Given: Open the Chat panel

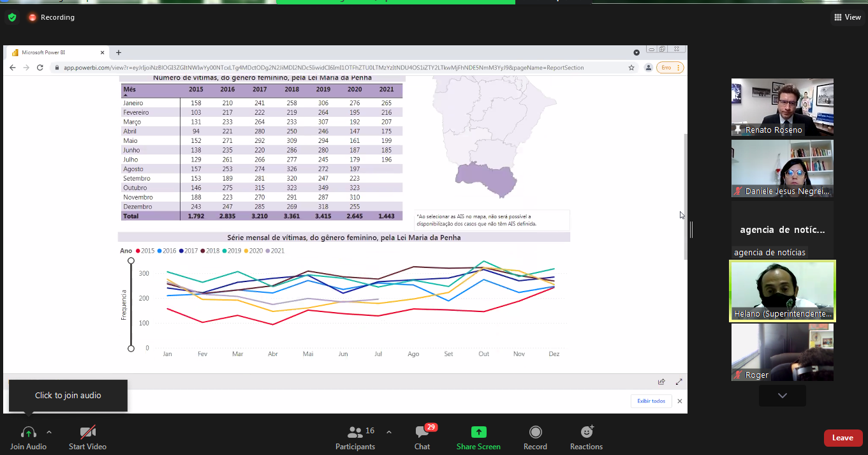Looking at the screenshot, I should click(422, 433).
